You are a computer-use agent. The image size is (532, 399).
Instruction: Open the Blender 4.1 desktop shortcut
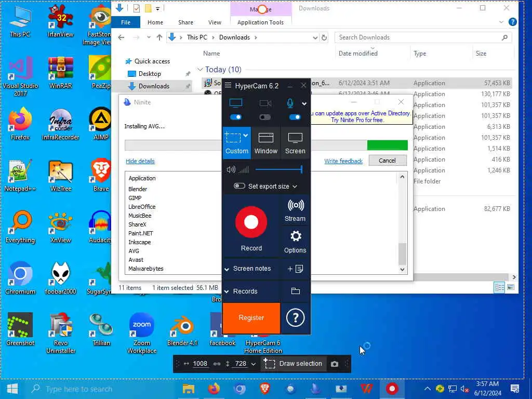click(182, 329)
